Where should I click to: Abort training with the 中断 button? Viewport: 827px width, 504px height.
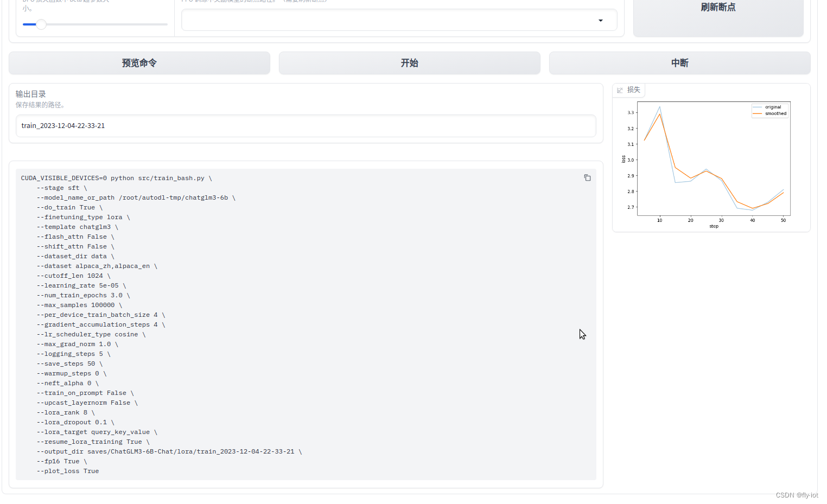[680, 63]
